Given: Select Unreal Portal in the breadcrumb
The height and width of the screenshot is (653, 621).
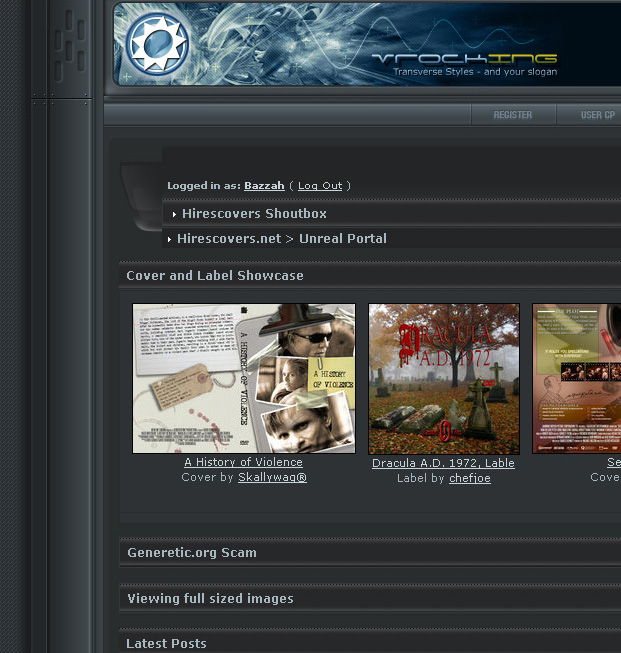Looking at the screenshot, I should point(342,239).
